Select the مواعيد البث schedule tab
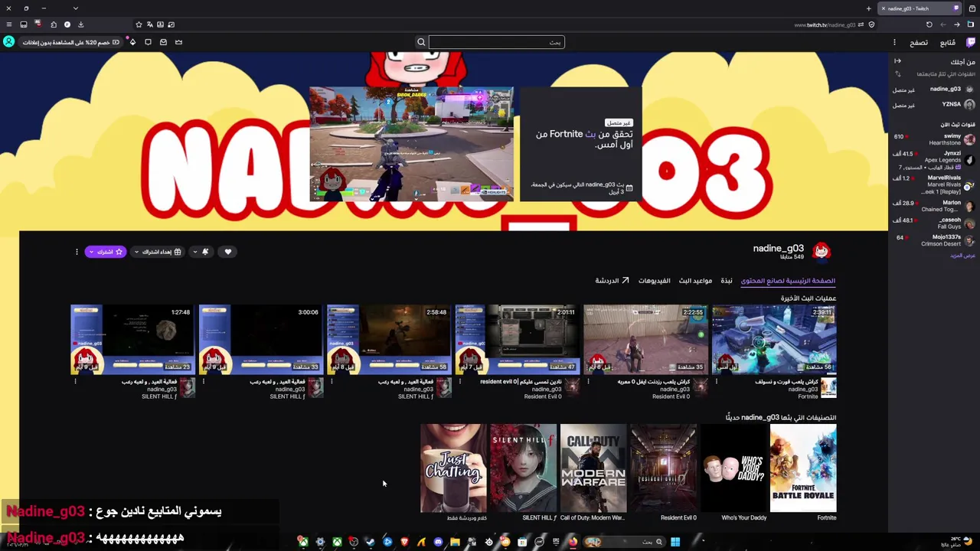Screen dimensions: 980x551 (x=695, y=281)
